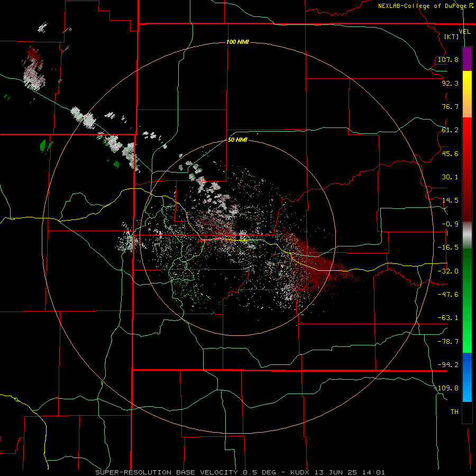476x476 pixels.
Task: Click the -0.9 velocity legend value
Action: click(x=450, y=224)
